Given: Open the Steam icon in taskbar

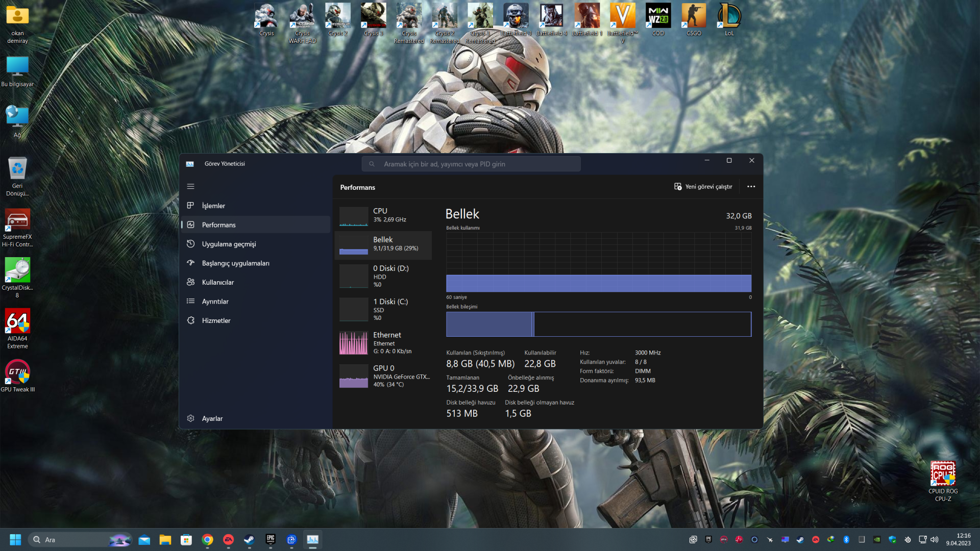Looking at the screenshot, I should (x=249, y=540).
